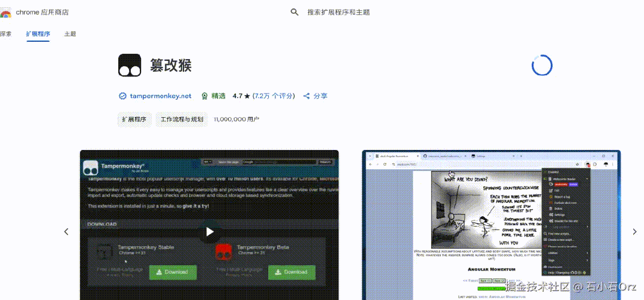Image resolution: width=644 pixels, height=300 pixels.
Task: Click the 分享 share button
Action: pyautogui.click(x=315, y=96)
